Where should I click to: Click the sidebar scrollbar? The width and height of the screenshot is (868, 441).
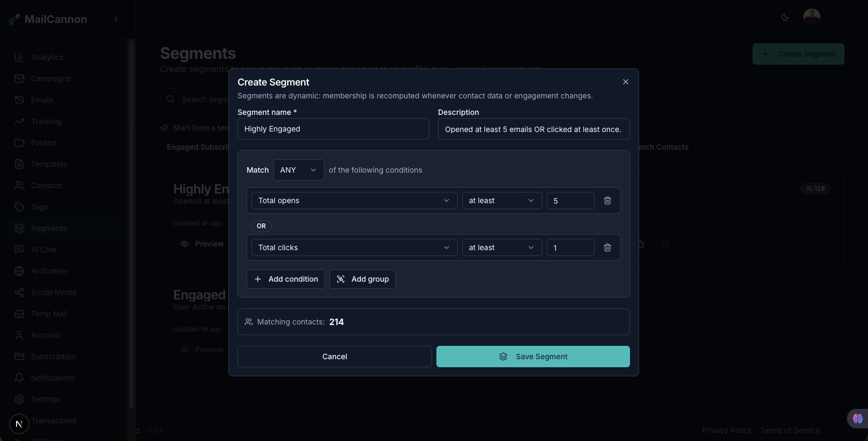pos(132,225)
